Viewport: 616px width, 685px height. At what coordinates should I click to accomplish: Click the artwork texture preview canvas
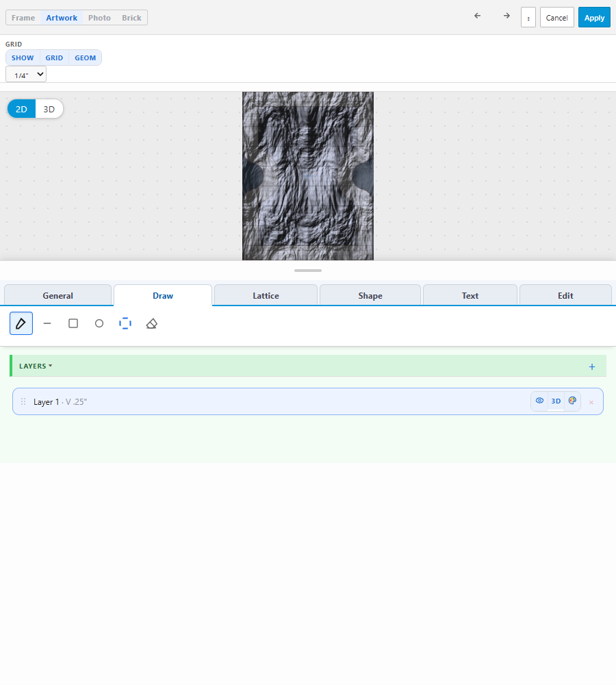(x=308, y=176)
